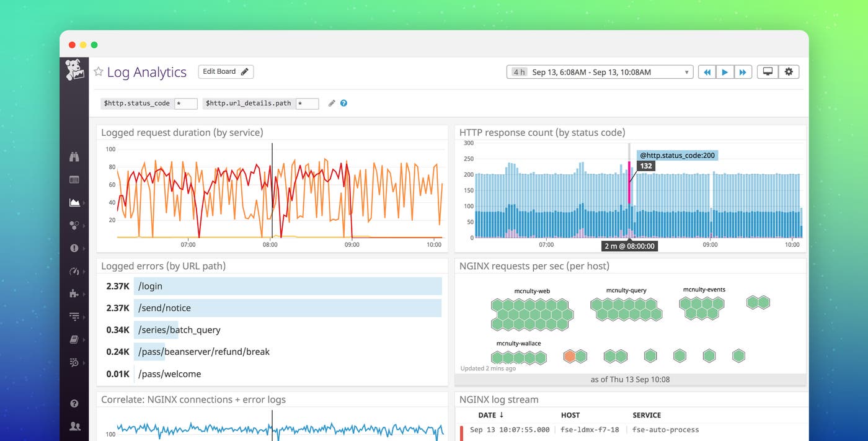The height and width of the screenshot is (441, 868).
Task: Expand the time range dropdown
Action: [686, 71]
